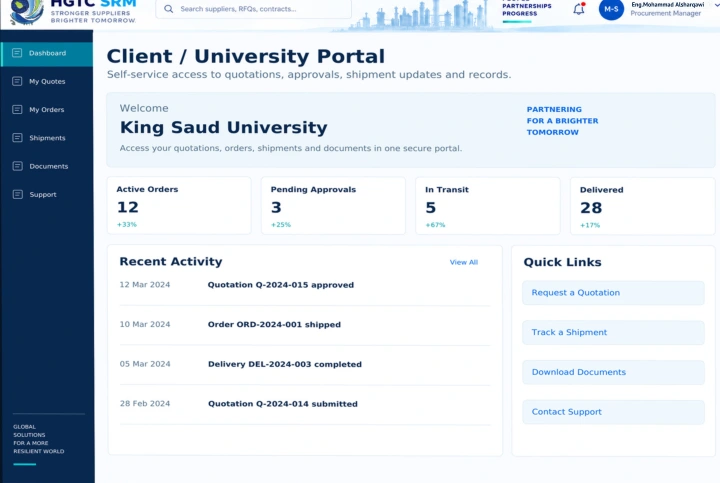
Task: Open Documents page
Action: [47, 166]
